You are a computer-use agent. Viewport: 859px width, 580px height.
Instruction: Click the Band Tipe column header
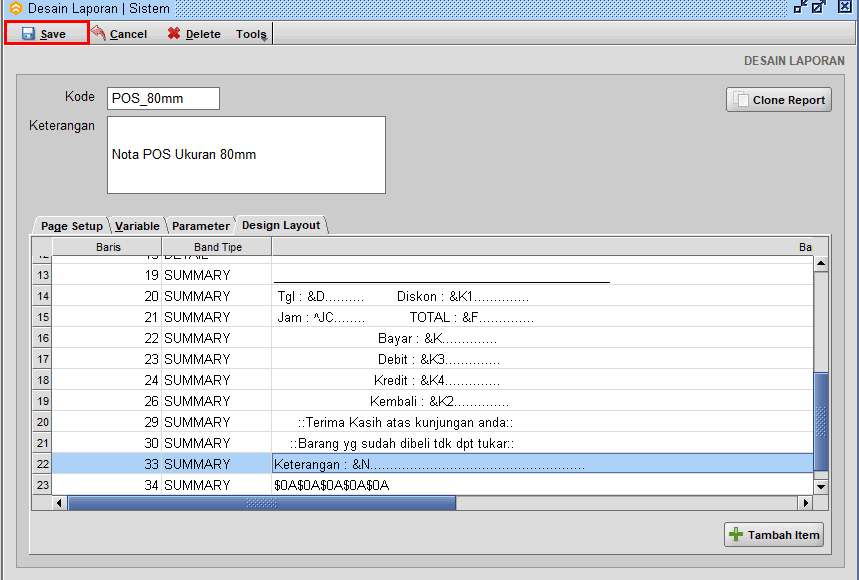click(x=217, y=247)
